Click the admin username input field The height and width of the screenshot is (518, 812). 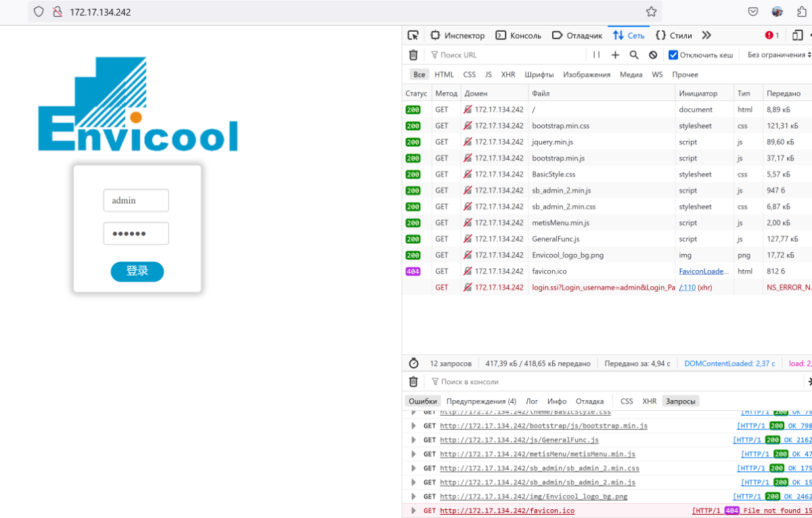point(136,200)
